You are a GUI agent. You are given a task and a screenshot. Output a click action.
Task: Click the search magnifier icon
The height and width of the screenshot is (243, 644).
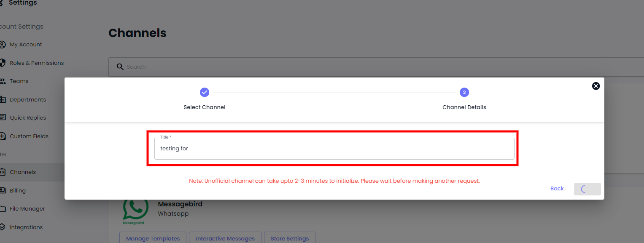(x=120, y=67)
